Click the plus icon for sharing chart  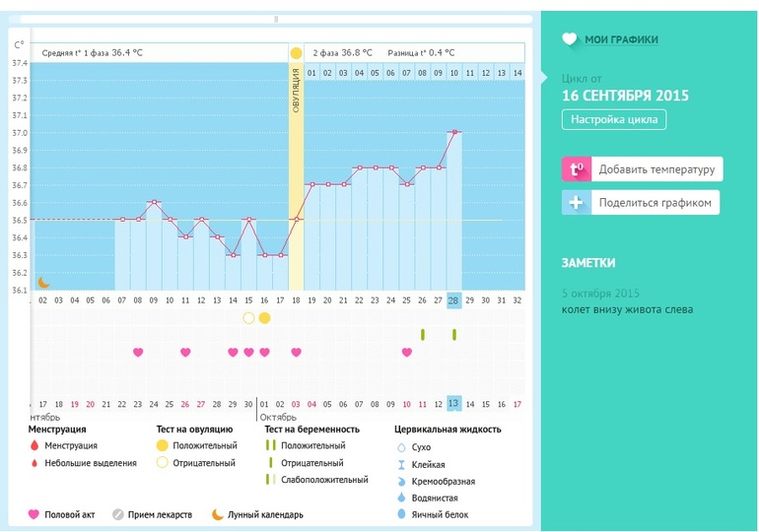pyautogui.click(x=577, y=203)
